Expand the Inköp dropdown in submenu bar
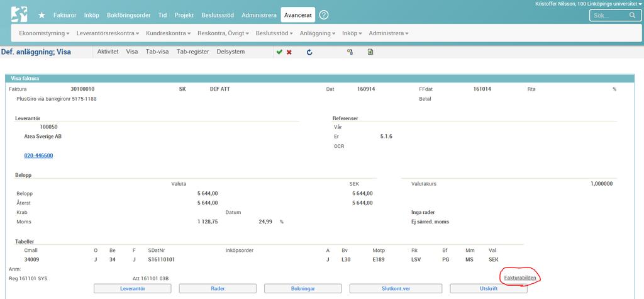Viewport: 644px width, 299px height. point(352,33)
